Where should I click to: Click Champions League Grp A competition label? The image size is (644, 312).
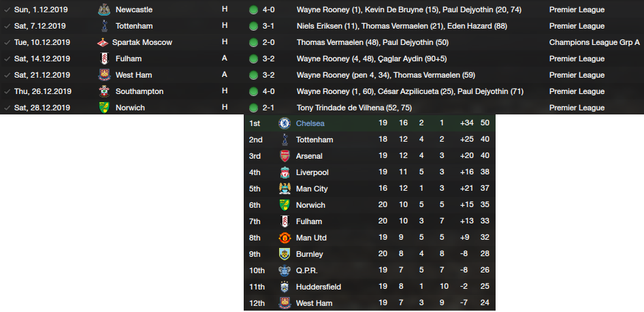point(594,42)
